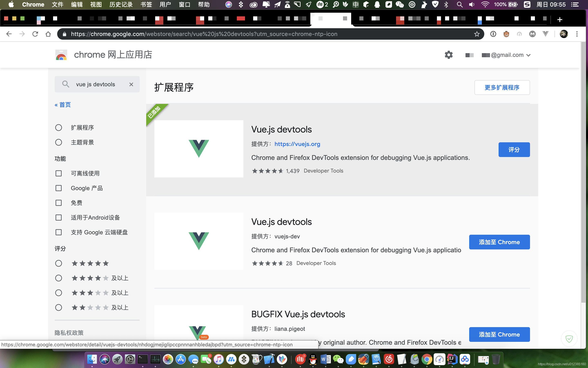The width and height of the screenshot is (588, 368).
Task: Return to 首页 link
Action: pyautogui.click(x=63, y=105)
